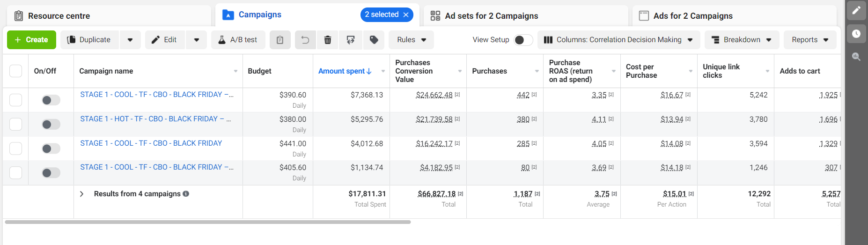Click the clipboard paste icon in toolbar
Viewport: 868px width, 245px height.
click(x=280, y=40)
